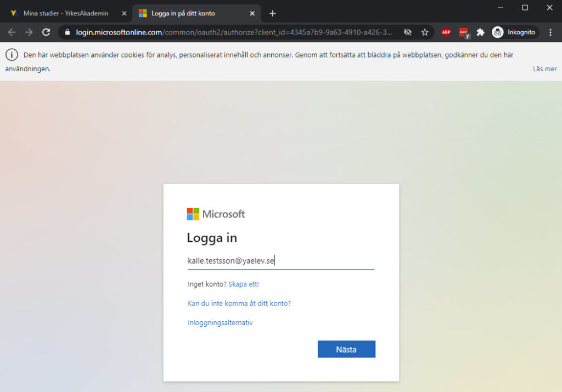Click the Nästa button

tap(346, 349)
